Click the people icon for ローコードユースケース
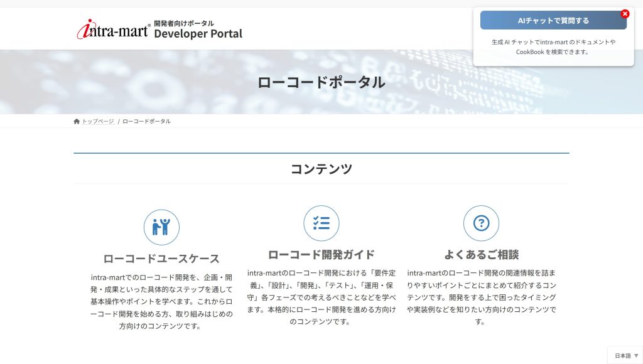Screen dimensions: 643x364 (161, 227)
